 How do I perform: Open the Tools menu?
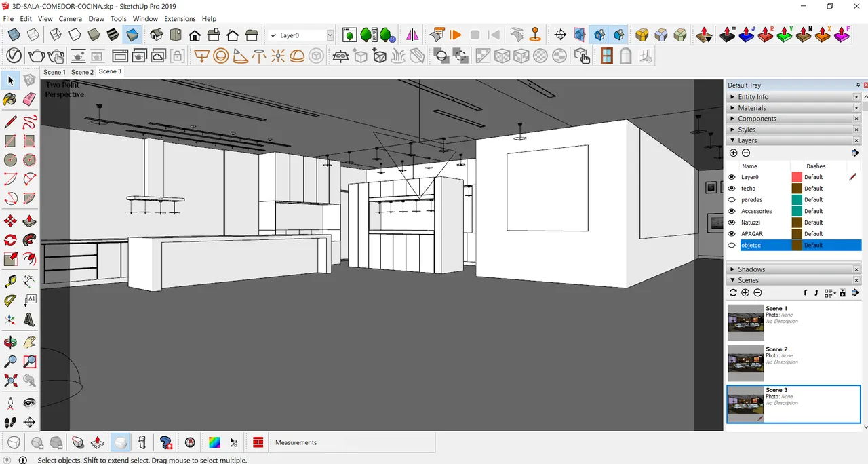119,19
